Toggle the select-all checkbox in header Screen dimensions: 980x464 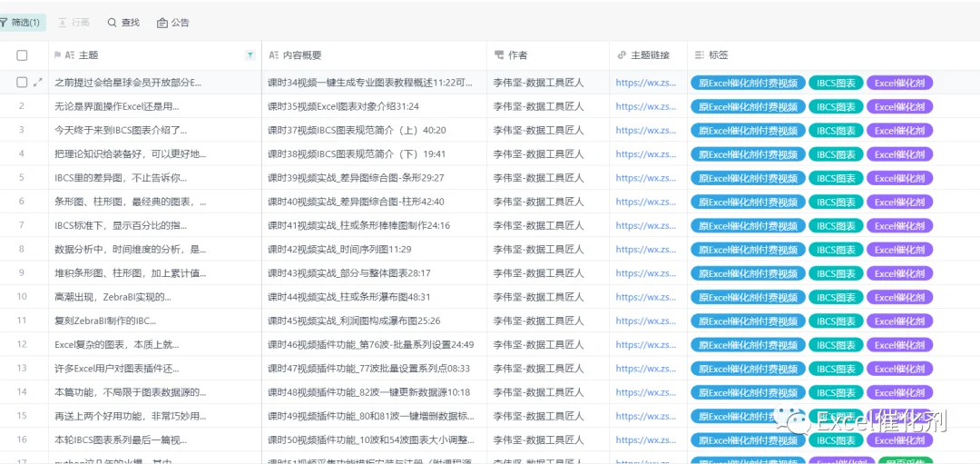click(22, 55)
